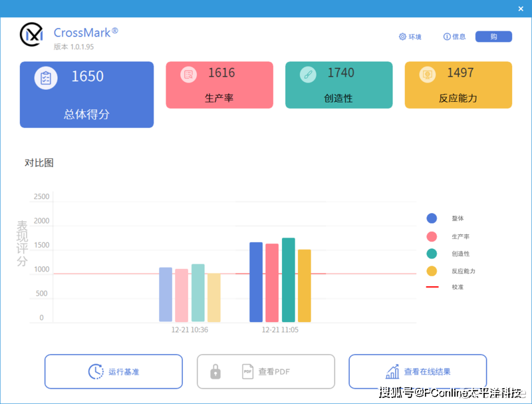Click the 版本 1.0.1.95 version text
532x404 pixels.
[x=74, y=47]
